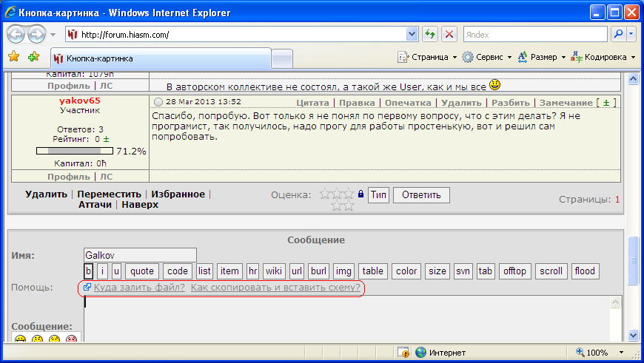This screenshot has height=363, width=644.
Task: Insert the first smiley emoticon
Action: click(x=20, y=339)
